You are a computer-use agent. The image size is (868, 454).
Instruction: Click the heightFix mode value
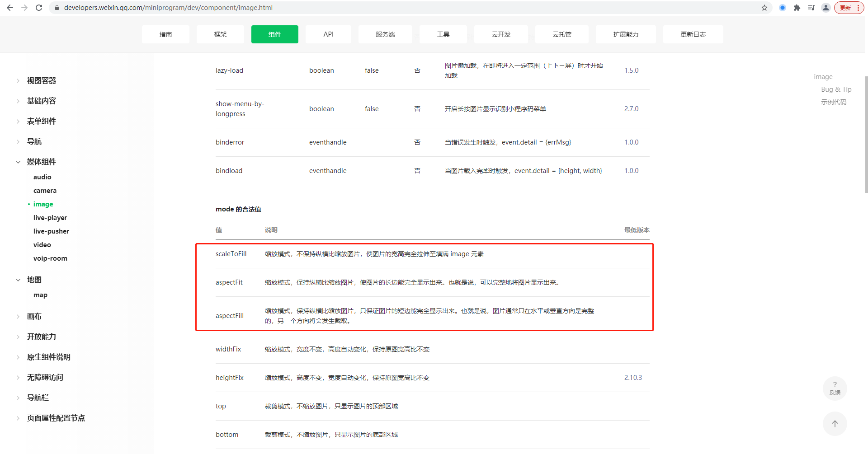229,378
